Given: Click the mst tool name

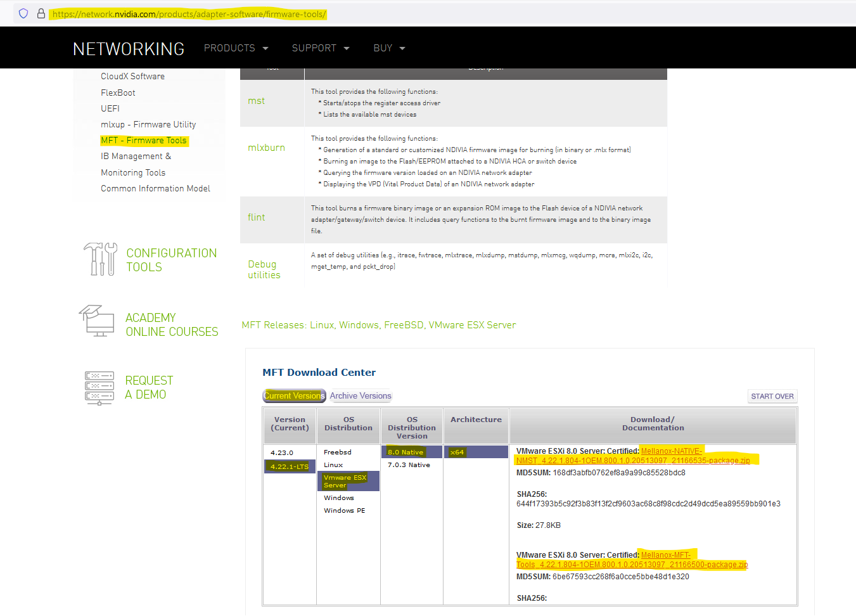Looking at the screenshot, I should click(x=256, y=101).
